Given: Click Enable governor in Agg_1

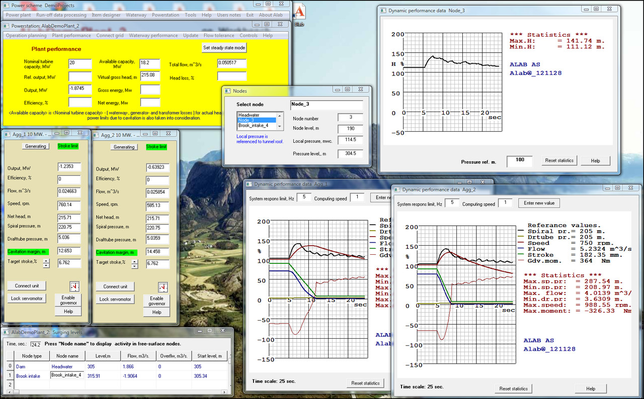Looking at the screenshot, I should [x=68, y=300].
